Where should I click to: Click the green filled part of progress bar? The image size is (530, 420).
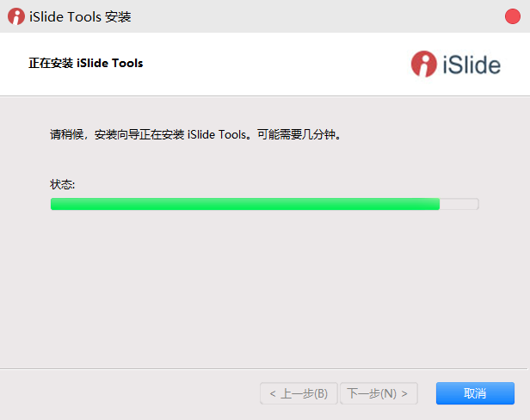point(245,204)
